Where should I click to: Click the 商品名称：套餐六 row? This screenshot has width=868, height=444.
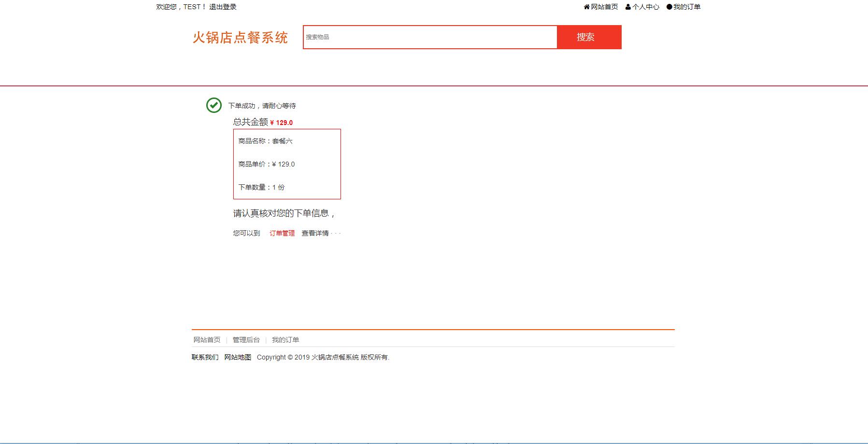[265, 141]
